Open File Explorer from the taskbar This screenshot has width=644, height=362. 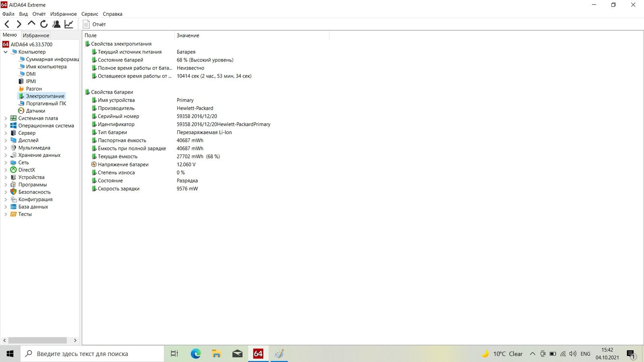click(217, 354)
